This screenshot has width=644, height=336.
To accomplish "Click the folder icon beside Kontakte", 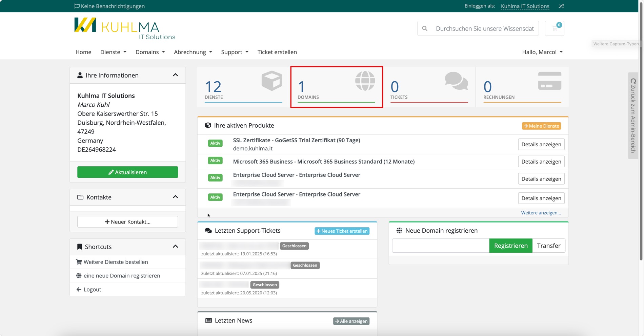I will click(80, 197).
